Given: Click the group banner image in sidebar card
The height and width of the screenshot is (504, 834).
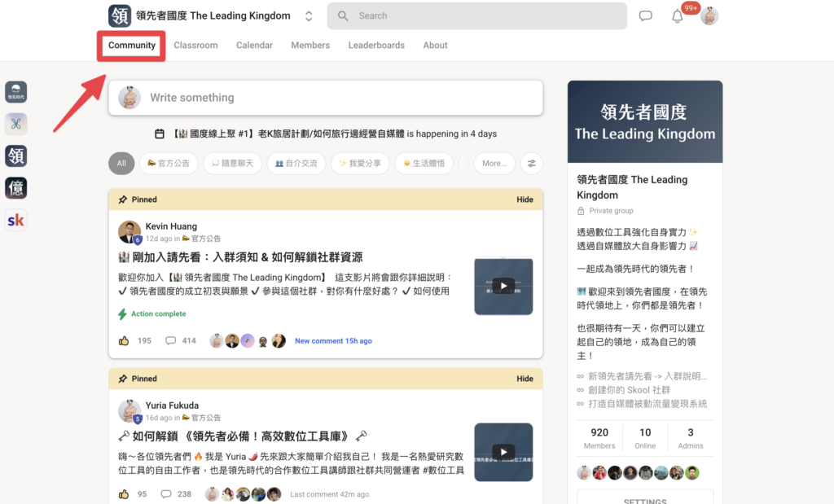Looking at the screenshot, I should [x=645, y=122].
